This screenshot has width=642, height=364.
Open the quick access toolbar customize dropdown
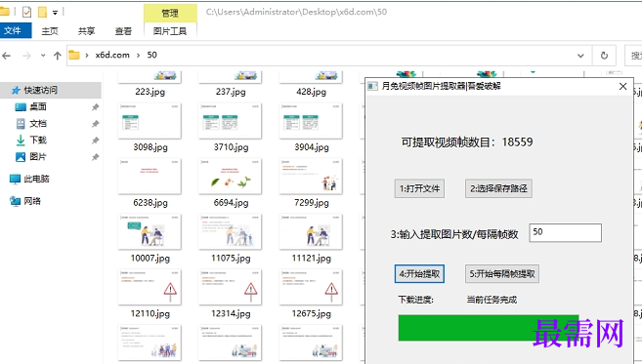click(x=55, y=13)
